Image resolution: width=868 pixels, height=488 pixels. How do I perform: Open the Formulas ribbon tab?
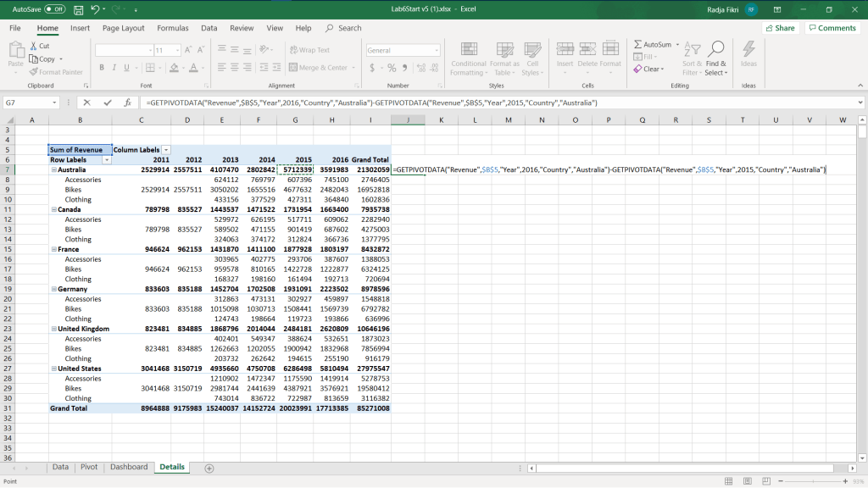(x=173, y=28)
